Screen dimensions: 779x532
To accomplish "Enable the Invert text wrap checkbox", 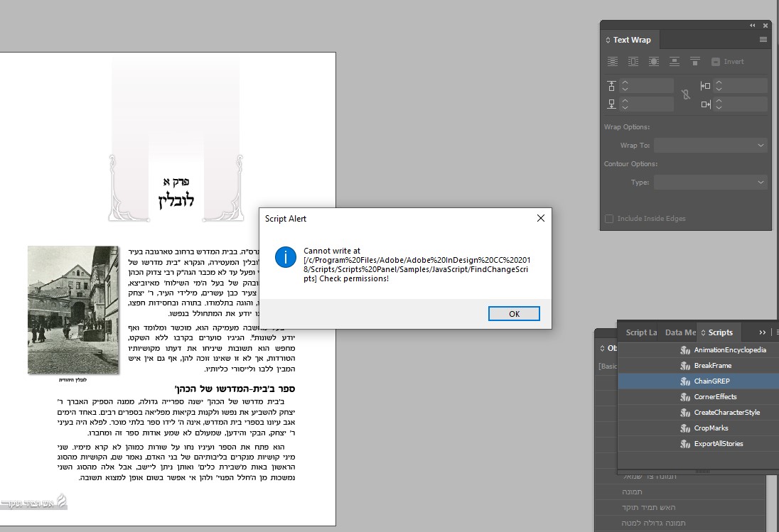I will [x=715, y=60].
